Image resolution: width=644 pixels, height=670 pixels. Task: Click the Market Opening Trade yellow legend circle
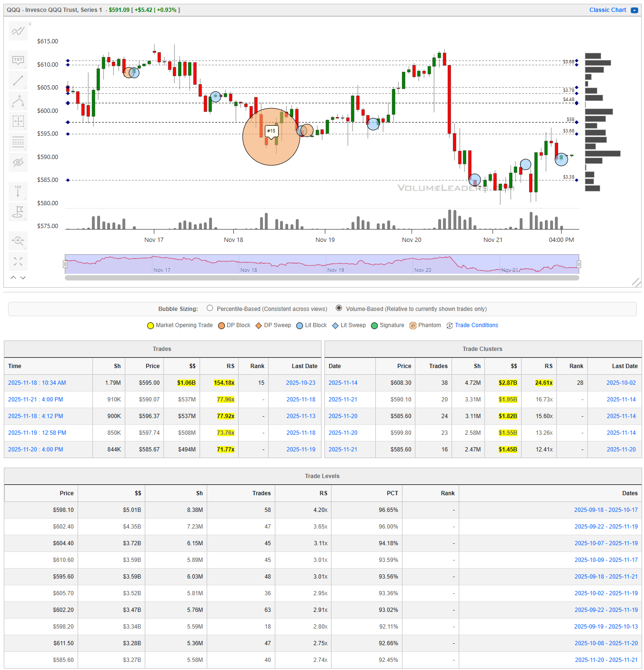[x=151, y=326]
